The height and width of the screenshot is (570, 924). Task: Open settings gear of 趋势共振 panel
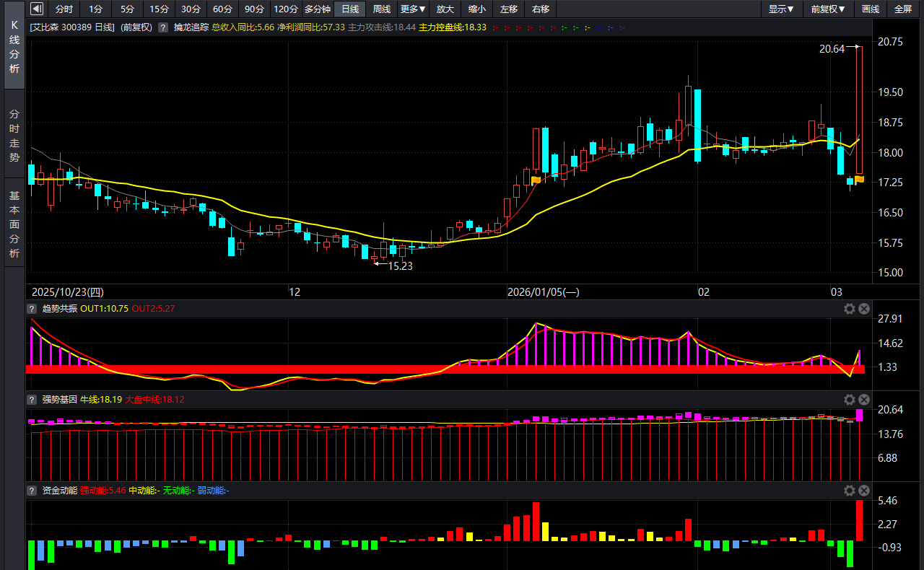(x=850, y=309)
